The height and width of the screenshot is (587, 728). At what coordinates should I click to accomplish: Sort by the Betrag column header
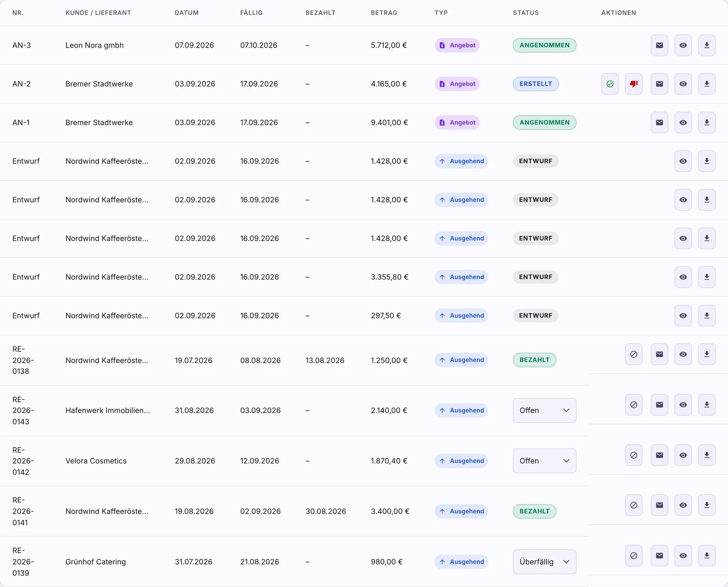384,13
